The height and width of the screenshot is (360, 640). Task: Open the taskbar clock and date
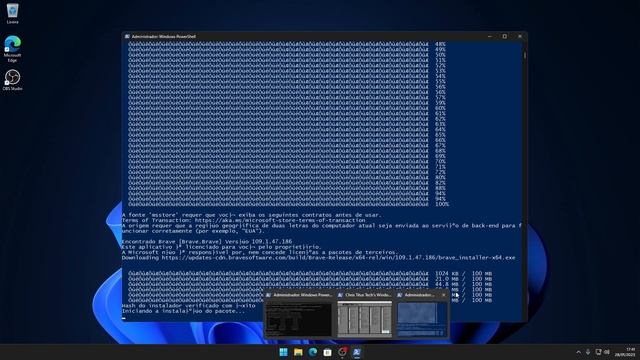click(x=626, y=352)
